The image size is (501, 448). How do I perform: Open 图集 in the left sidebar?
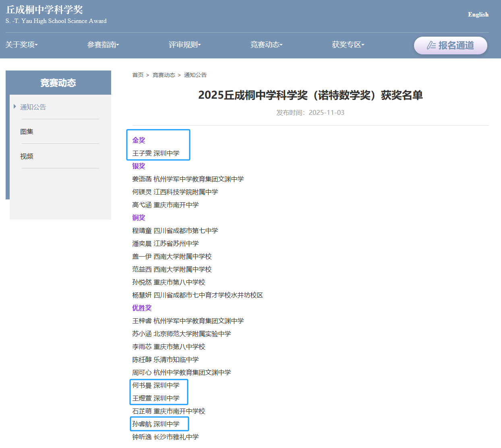(x=27, y=132)
